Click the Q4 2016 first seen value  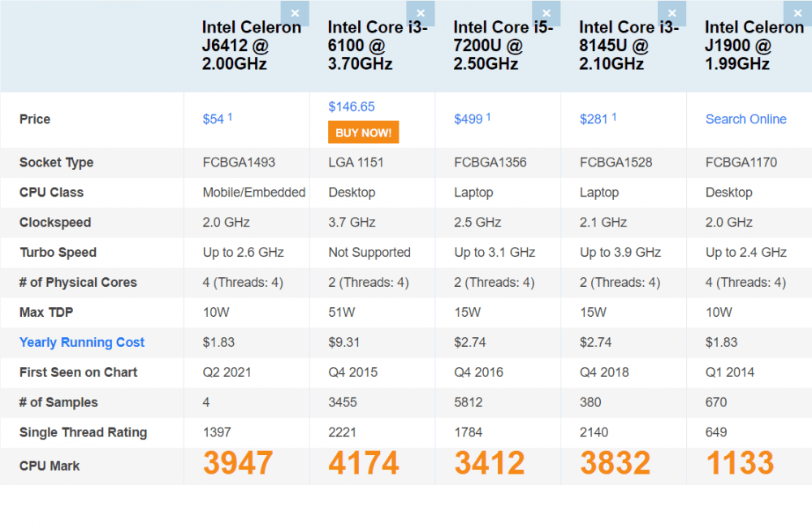478,372
